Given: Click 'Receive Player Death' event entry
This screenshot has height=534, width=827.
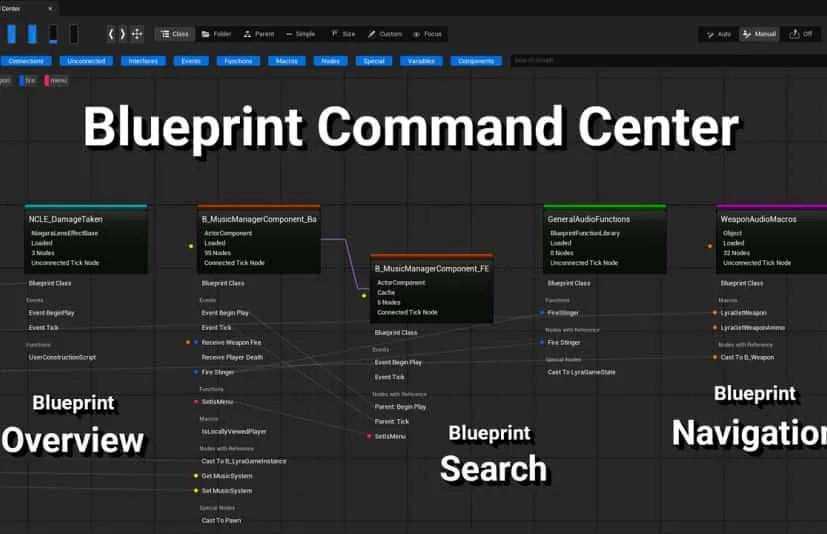Looking at the screenshot, I should click(x=232, y=357).
